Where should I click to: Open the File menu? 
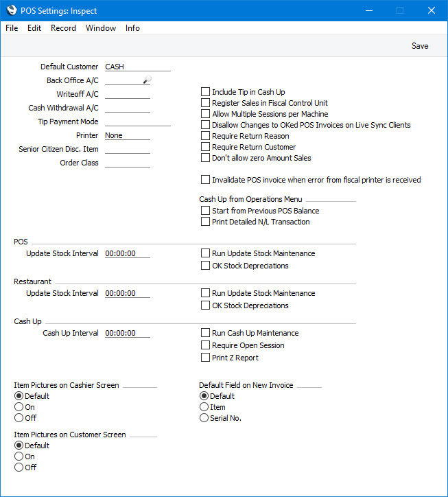12,28
